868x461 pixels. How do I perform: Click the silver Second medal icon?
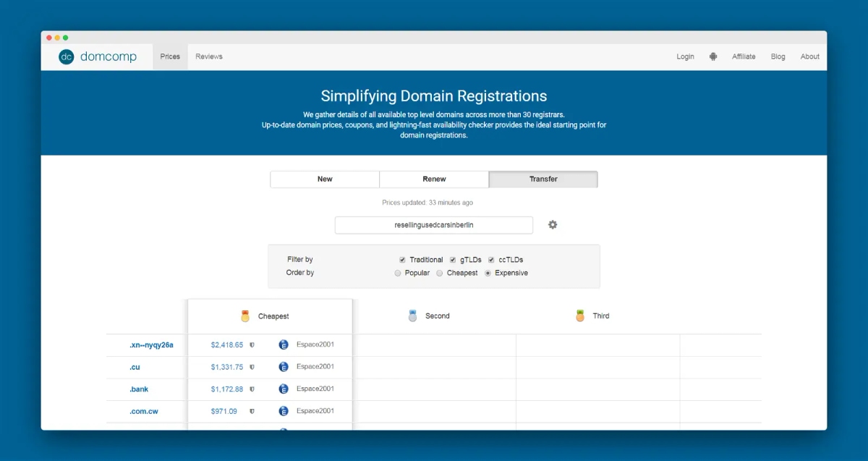click(x=413, y=316)
